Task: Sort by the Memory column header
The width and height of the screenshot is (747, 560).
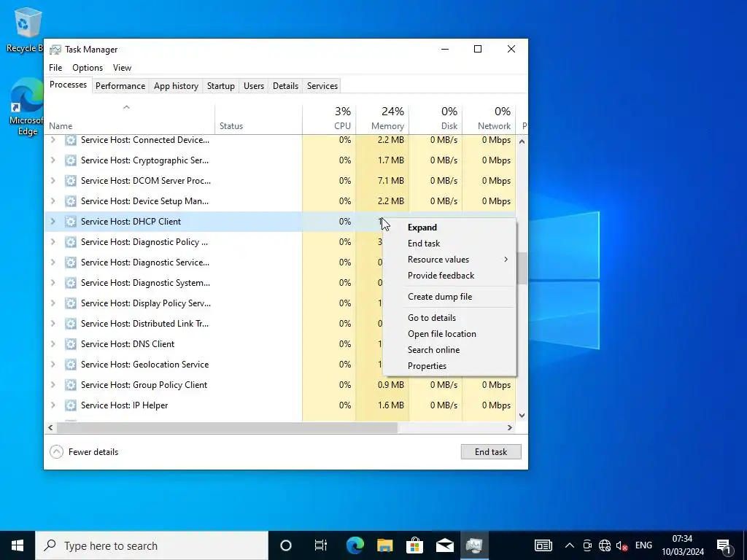Action: (382, 118)
